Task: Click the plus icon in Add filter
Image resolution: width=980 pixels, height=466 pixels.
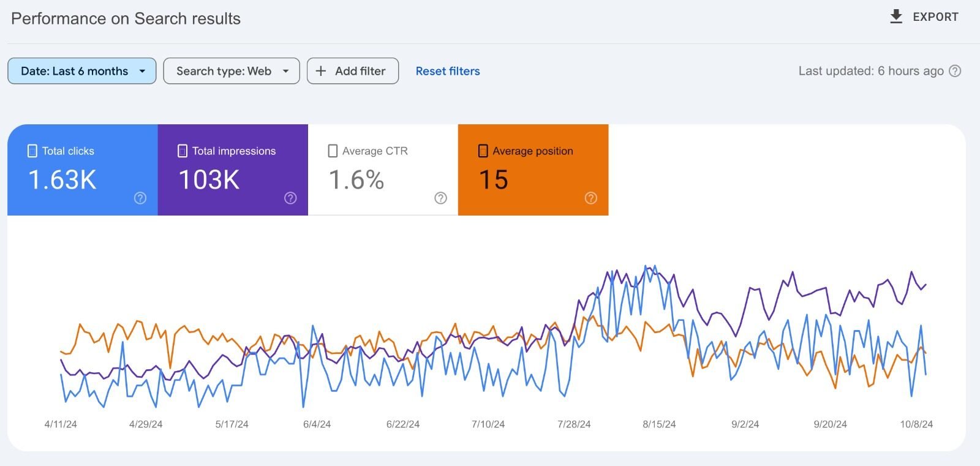Action: 320,71
